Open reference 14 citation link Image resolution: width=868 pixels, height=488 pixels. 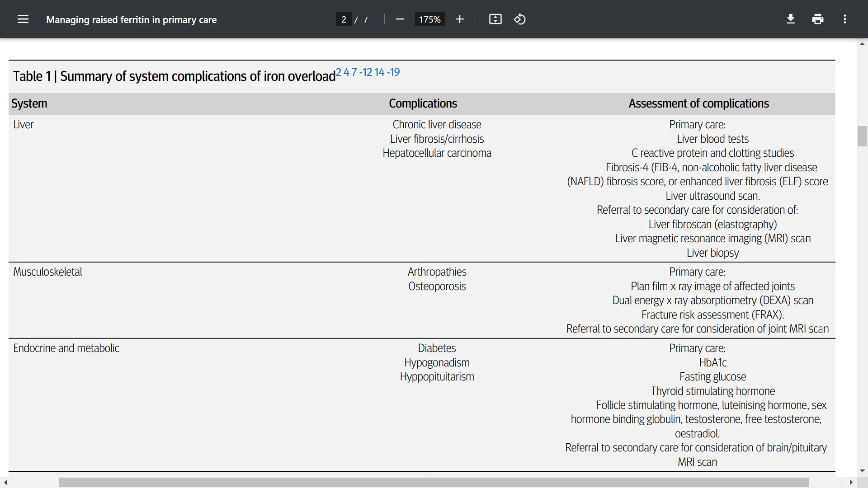(379, 72)
